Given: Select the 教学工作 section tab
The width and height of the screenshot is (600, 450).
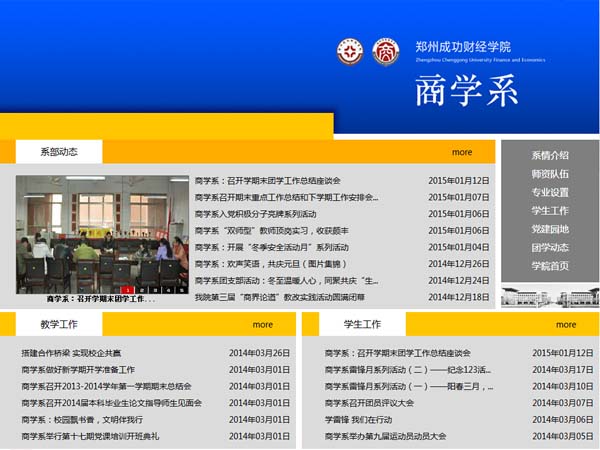Looking at the screenshot, I should 59,324.
